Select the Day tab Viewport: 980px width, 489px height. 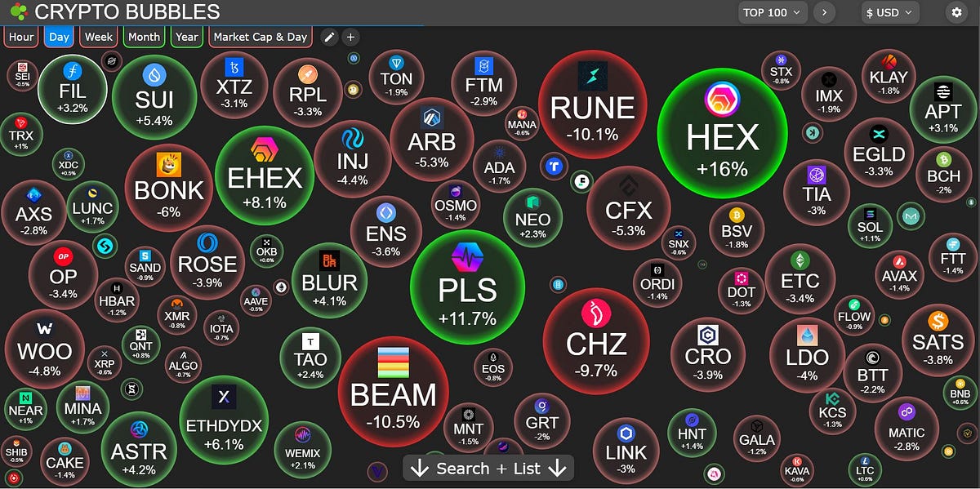59,37
